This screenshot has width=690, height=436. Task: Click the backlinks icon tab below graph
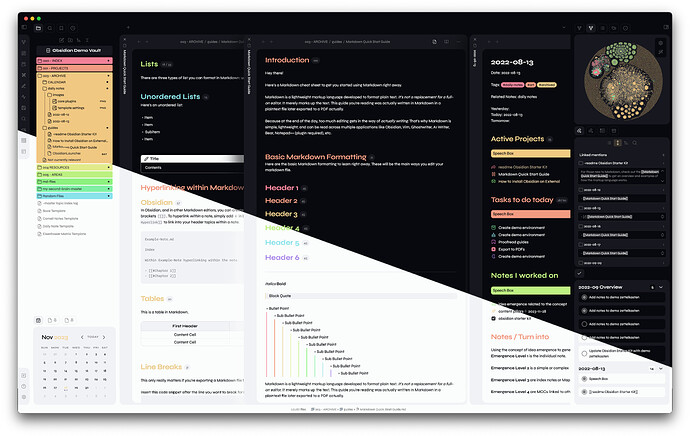click(579, 131)
